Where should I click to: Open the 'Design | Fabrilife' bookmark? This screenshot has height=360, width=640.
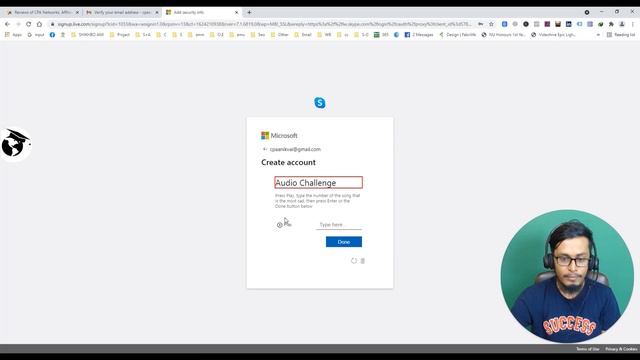458,35
